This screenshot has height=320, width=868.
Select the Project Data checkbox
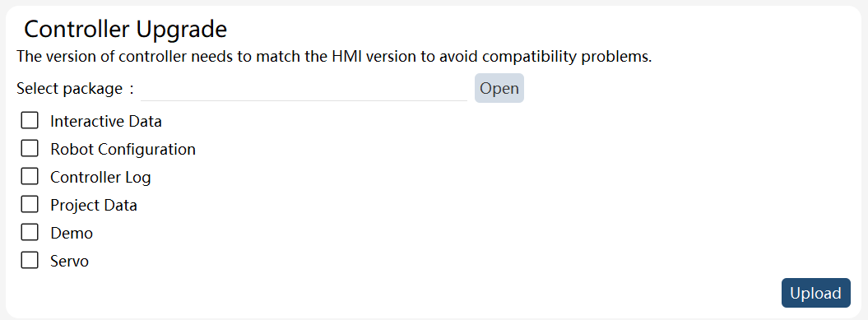[x=30, y=204]
